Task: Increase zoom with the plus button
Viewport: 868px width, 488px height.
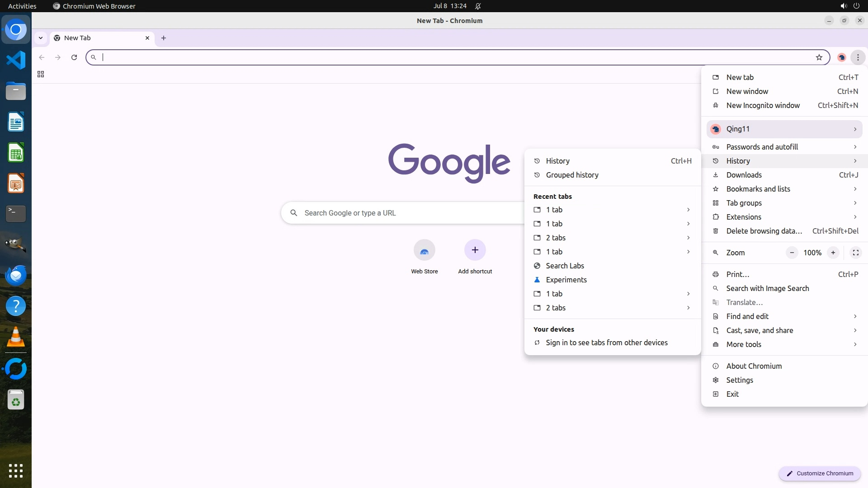Action: click(x=833, y=253)
